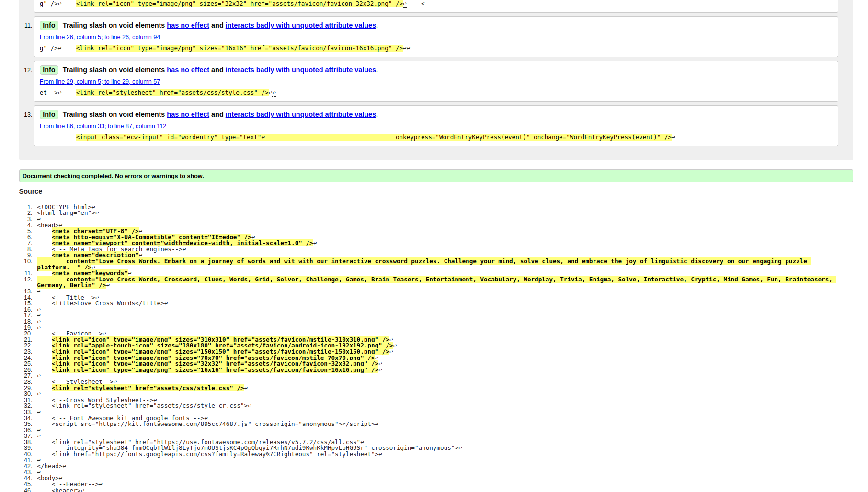Image resolution: width=868 pixels, height=492 pixels.
Task: Click integrity sha384 attribute line
Action: click(x=264, y=448)
